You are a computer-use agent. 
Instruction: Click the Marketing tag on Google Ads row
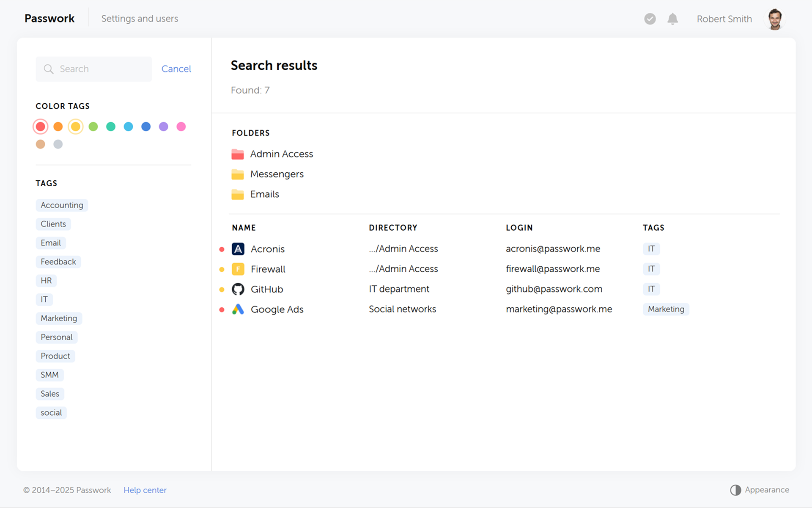[x=666, y=309]
